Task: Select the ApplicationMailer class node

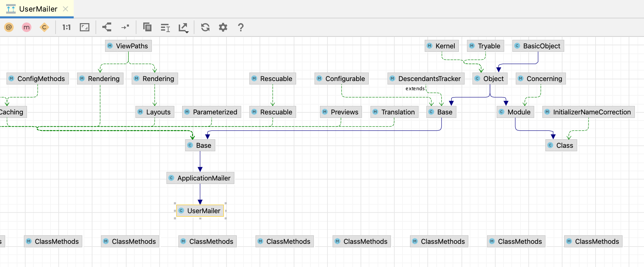Action: click(x=200, y=178)
